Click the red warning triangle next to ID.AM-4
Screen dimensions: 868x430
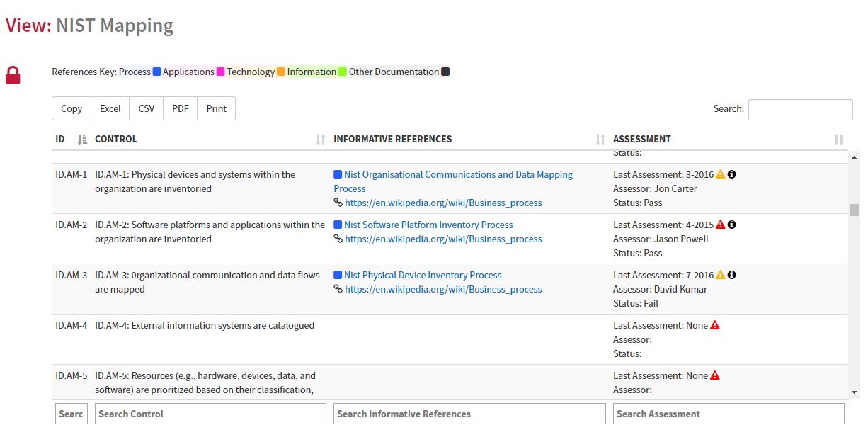[x=715, y=324]
